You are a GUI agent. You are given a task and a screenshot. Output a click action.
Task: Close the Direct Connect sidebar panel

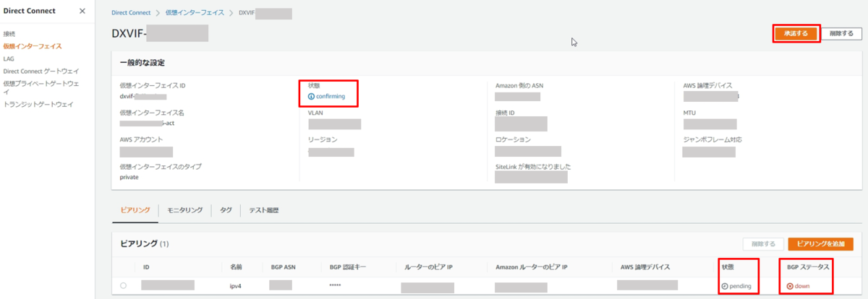(82, 11)
